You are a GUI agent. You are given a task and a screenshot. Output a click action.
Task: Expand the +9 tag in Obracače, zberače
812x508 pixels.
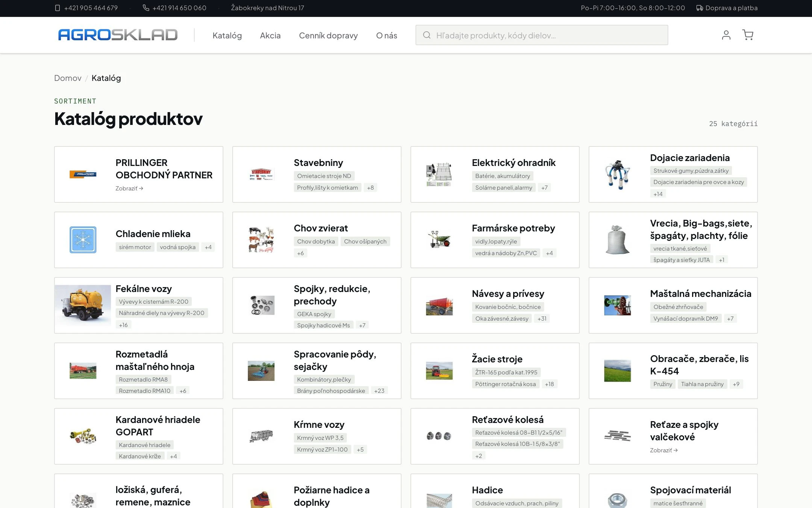tap(736, 384)
